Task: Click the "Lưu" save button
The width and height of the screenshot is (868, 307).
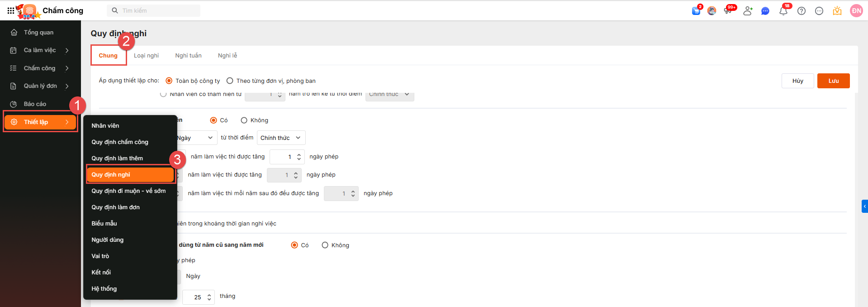Action: coord(833,81)
